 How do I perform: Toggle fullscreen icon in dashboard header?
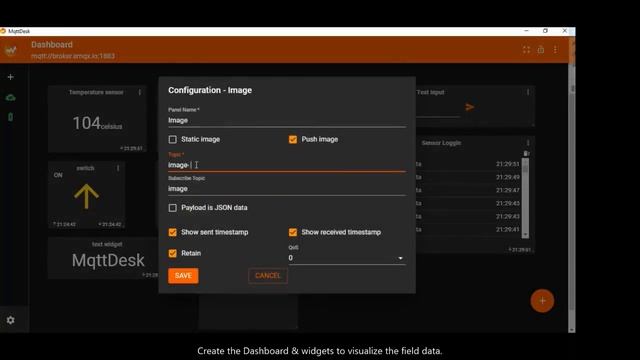526,50
